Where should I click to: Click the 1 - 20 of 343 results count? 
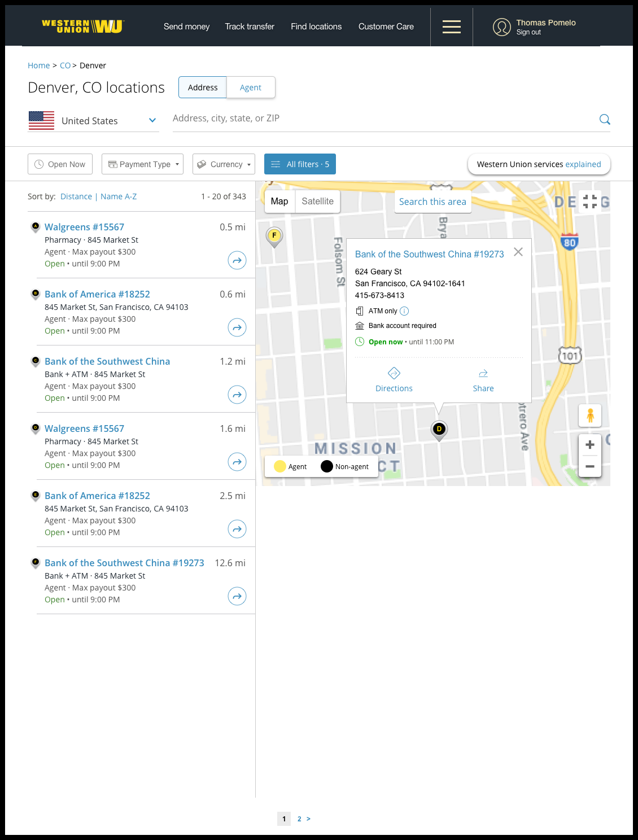[x=224, y=196]
